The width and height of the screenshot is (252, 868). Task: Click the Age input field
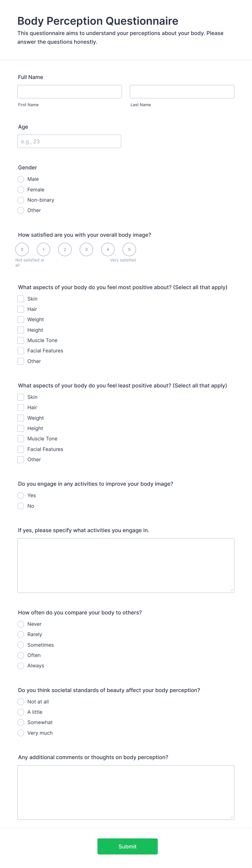(69, 141)
